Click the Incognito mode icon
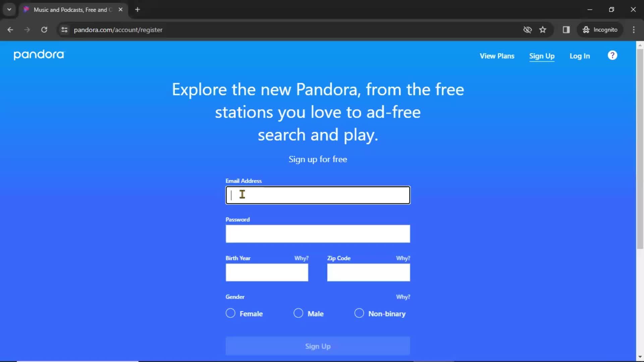The height and width of the screenshot is (362, 644). point(587,29)
